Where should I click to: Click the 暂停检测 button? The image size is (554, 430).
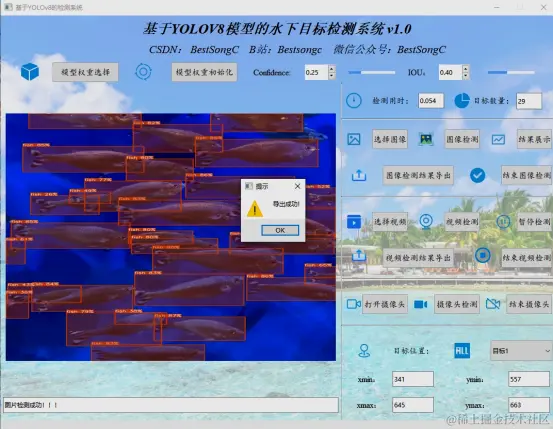tap(534, 222)
